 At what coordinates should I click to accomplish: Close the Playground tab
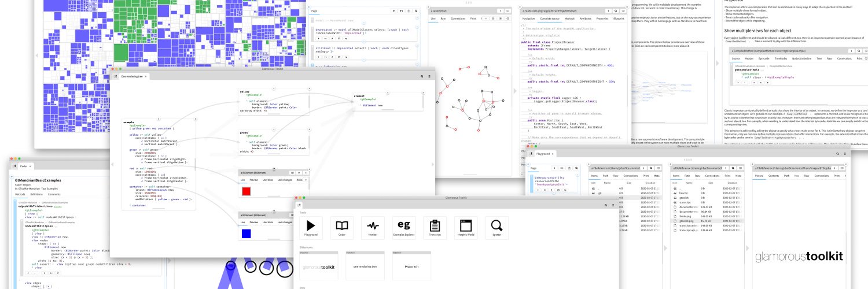click(x=553, y=154)
